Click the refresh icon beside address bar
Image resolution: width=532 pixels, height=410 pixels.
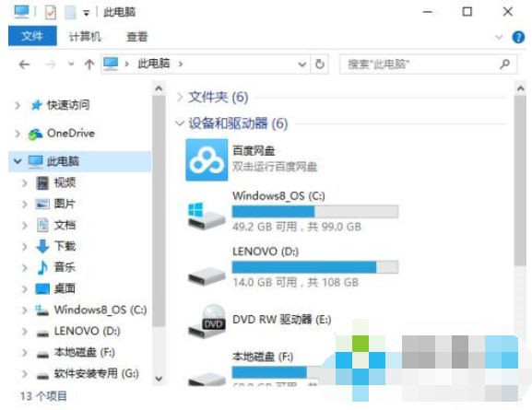pyautogui.click(x=320, y=64)
